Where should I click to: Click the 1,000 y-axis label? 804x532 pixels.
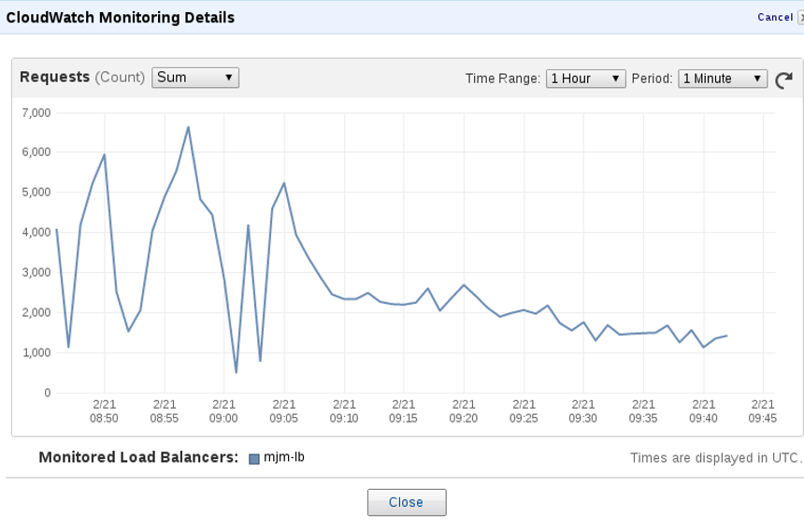tap(36, 352)
